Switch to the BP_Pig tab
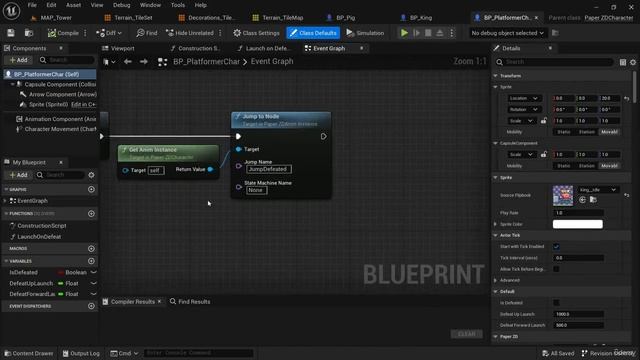 click(345, 18)
